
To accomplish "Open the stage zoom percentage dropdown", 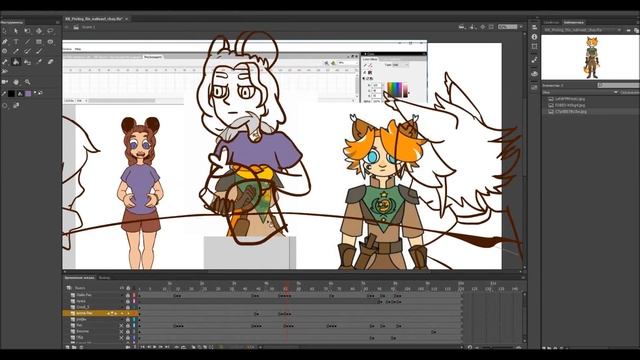I will point(521,27).
